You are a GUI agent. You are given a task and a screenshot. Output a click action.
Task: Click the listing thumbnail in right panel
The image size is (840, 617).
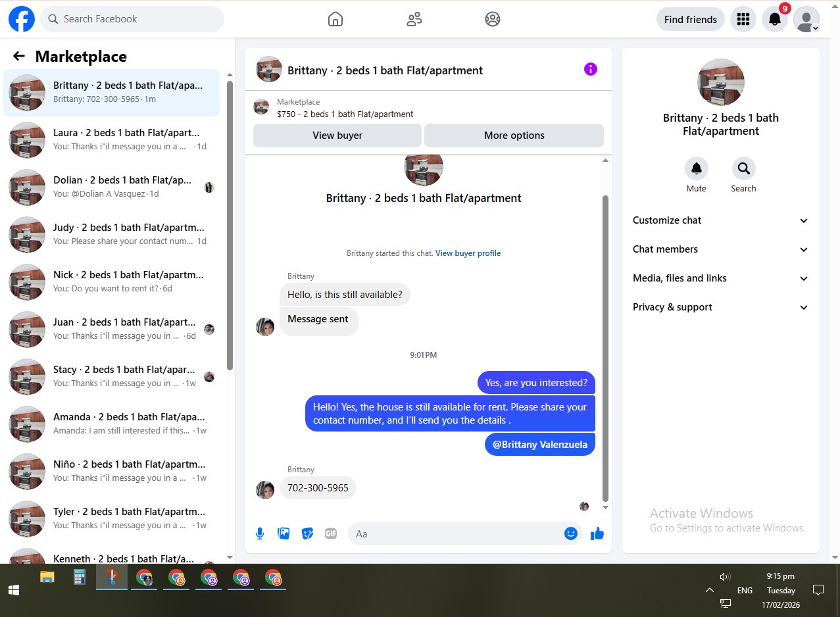[721, 82]
